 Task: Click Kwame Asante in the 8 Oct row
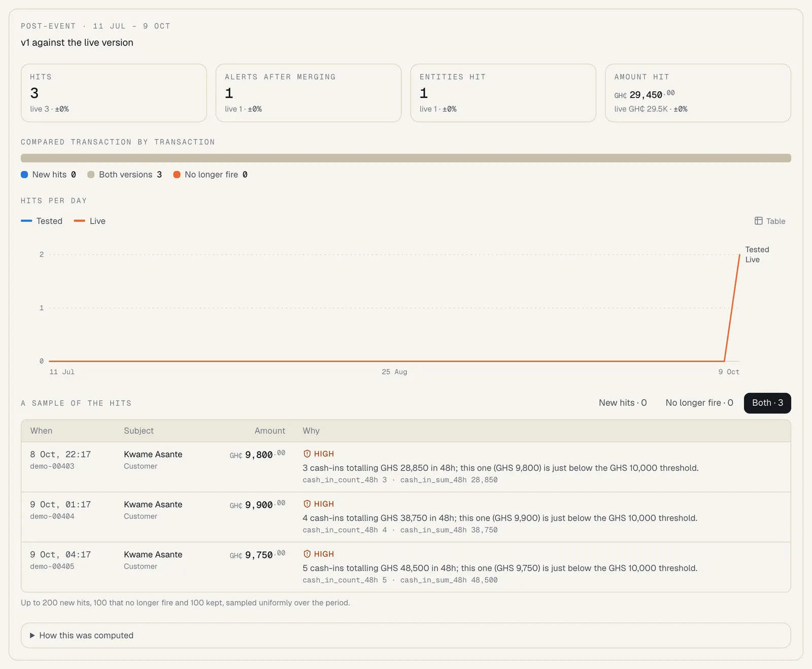(x=153, y=454)
